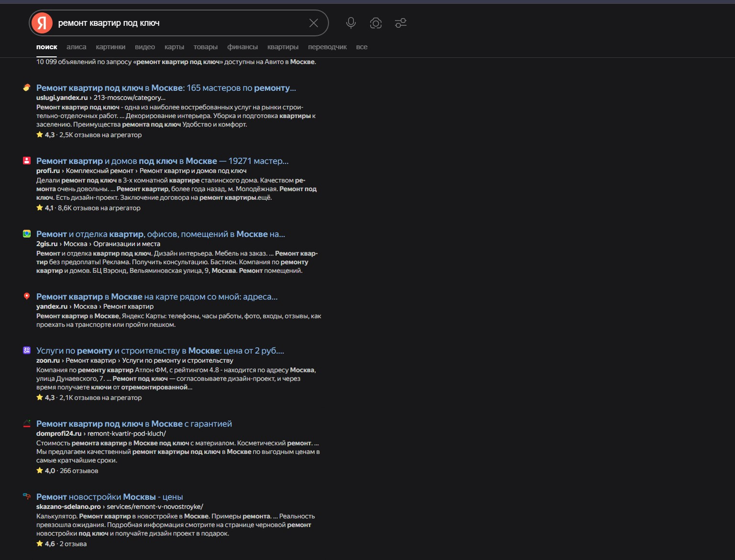This screenshot has width=735, height=560.
Task: Open 'Ремонт и отделка квартир, офисов' result
Action: (x=161, y=234)
